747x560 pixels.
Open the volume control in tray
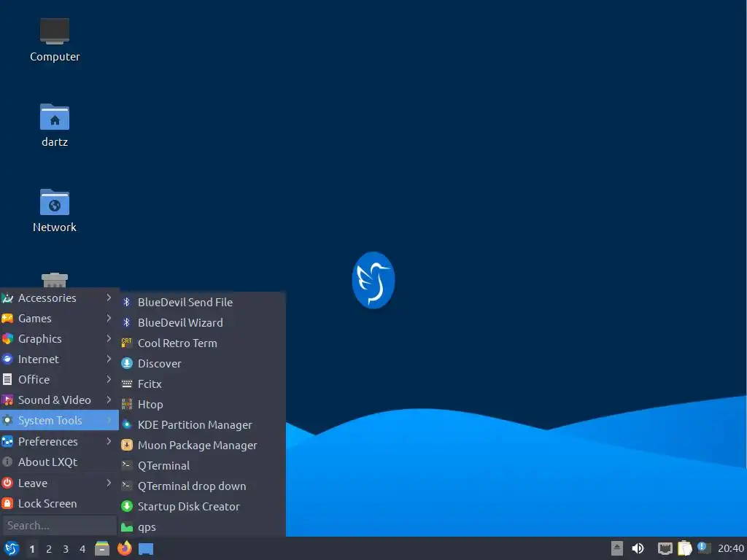coord(638,548)
